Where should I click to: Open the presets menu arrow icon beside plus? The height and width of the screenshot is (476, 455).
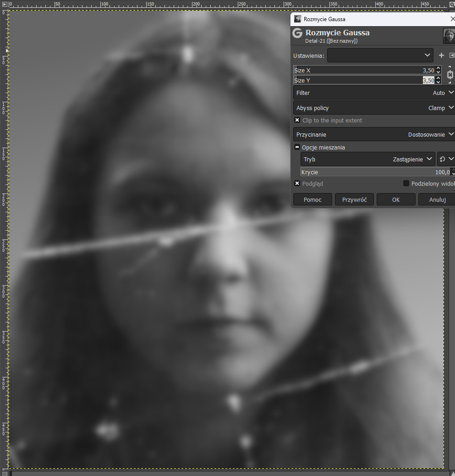[x=452, y=55]
